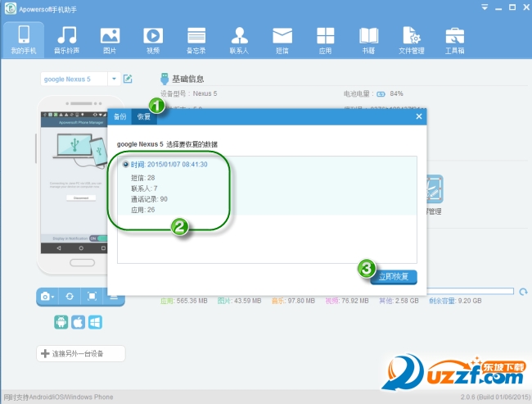Click the 短信: 28 entry in backup
Image resolution: width=532 pixels, height=404 pixels.
click(143, 178)
